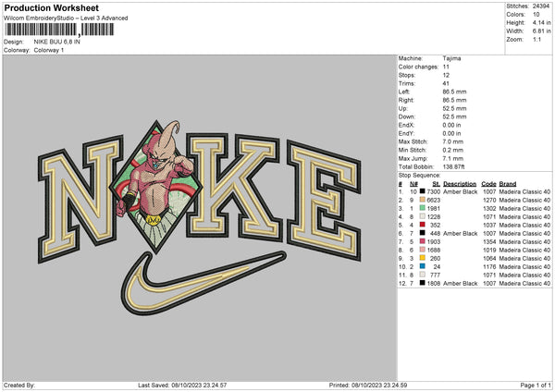Click stitch count 7300 in stop row 1
The width and height of the screenshot is (555, 392).
[434, 191]
